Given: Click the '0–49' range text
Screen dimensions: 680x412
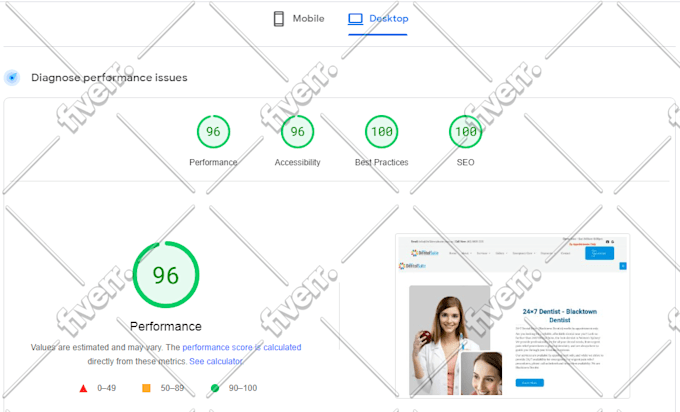Looking at the screenshot, I should [107, 388].
